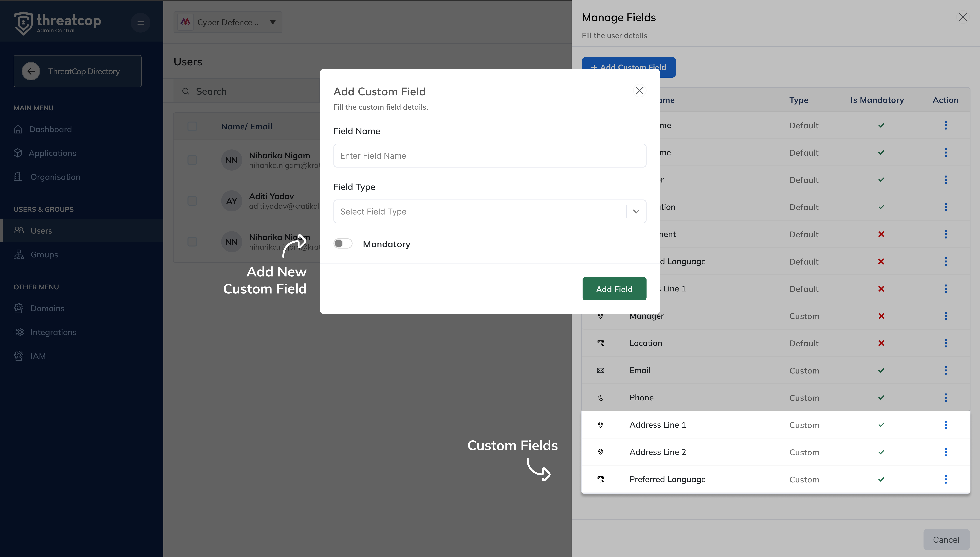Click the text icon of Preferred Language row

[x=600, y=479]
